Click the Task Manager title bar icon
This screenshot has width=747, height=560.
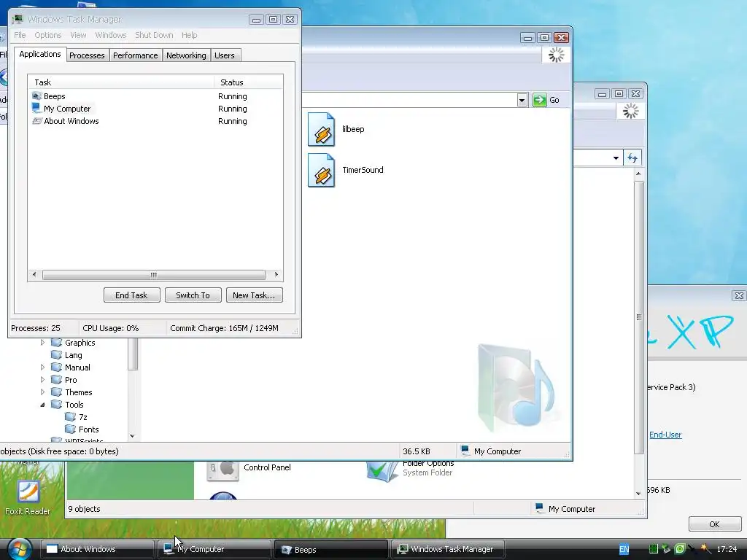pos(18,19)
